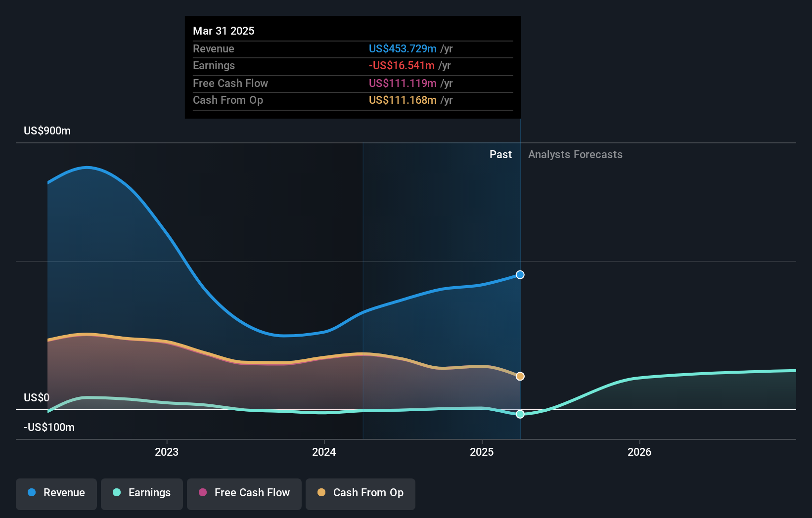812x518 pixels.
Task: Click the Earnings row label in tooltip
Action: tap(214, 65)
